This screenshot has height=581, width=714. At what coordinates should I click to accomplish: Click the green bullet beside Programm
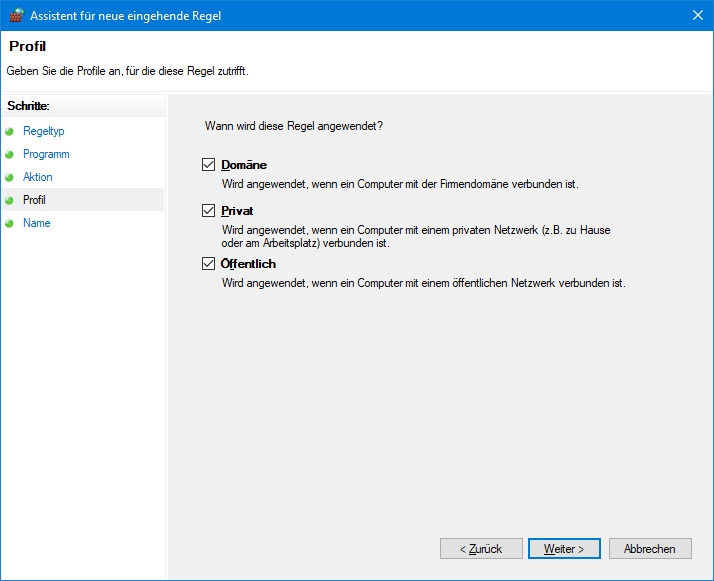click(x=9, y=154)
